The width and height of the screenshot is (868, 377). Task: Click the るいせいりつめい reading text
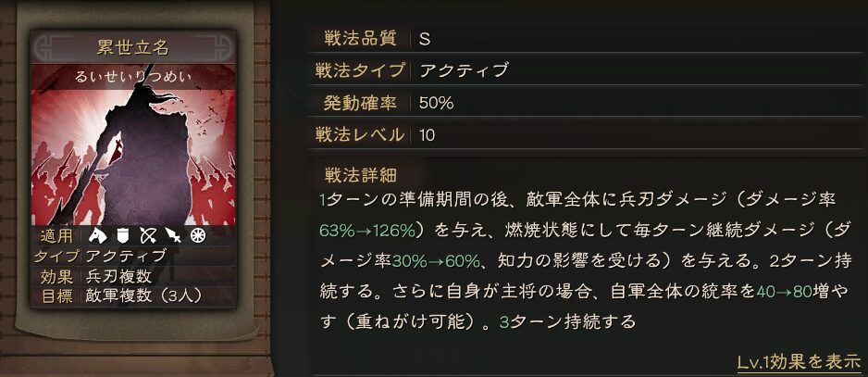pos(133,76)
